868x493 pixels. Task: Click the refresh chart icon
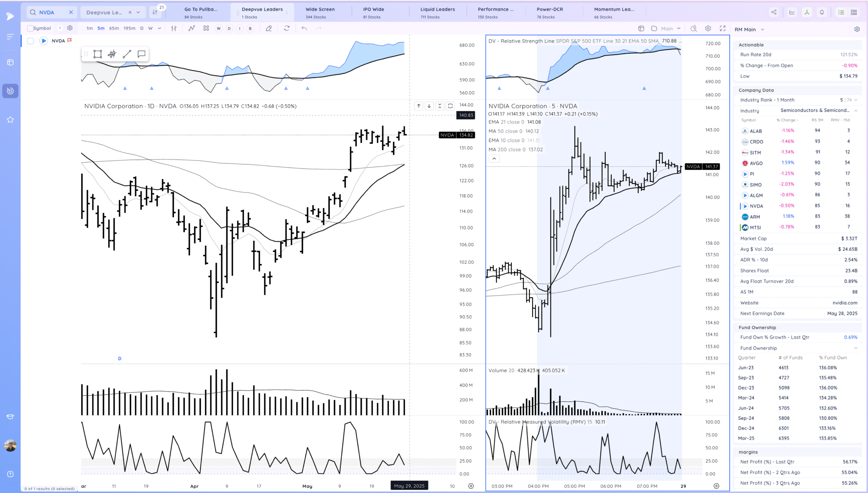pos(287,28)
